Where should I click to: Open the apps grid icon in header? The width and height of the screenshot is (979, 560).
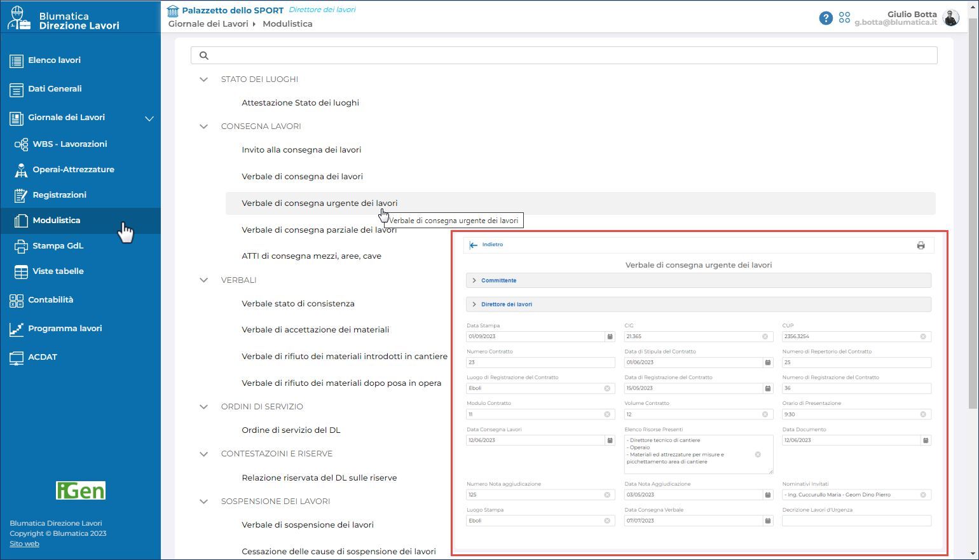pyautogui.click(x=844, y=18)
